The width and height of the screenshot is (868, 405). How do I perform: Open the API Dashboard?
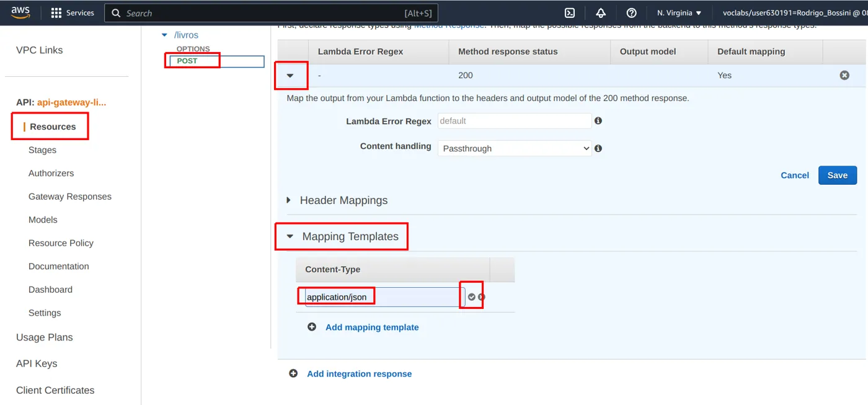pyautogui.click(x=50, y=290)
